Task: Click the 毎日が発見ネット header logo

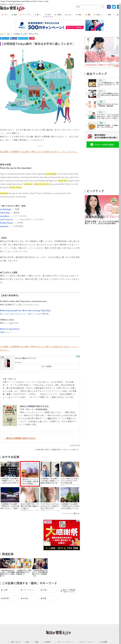Action: point(12,8)
